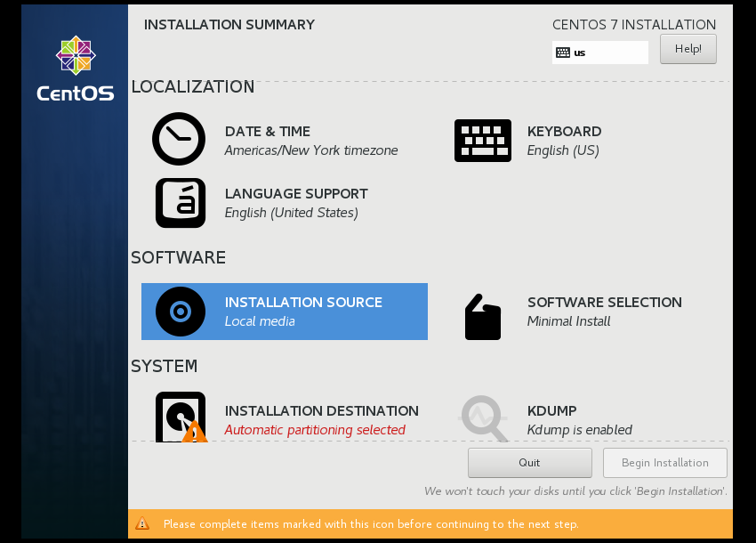Click the Kdump magnifier icon
The image size is (756, 543).
[x=484, y=418]
